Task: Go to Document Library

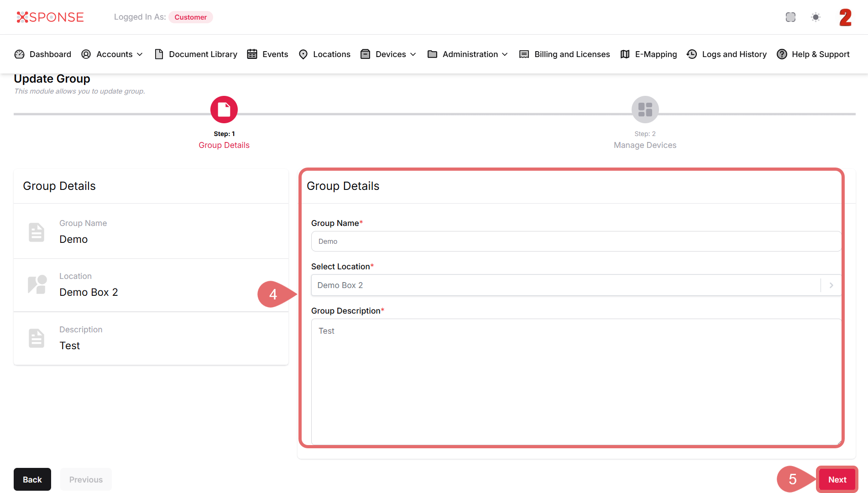Action: click(x=196, y=54)
